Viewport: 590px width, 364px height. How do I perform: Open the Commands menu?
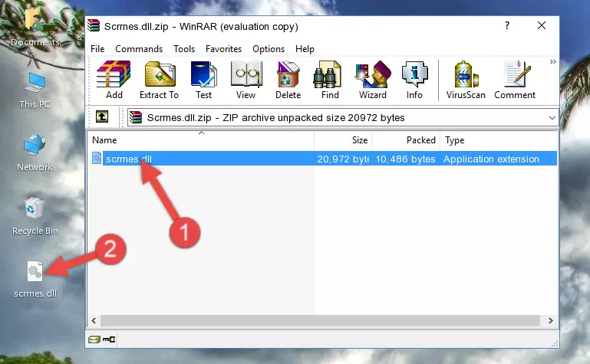pyautogui.click(x=139, y=49)
